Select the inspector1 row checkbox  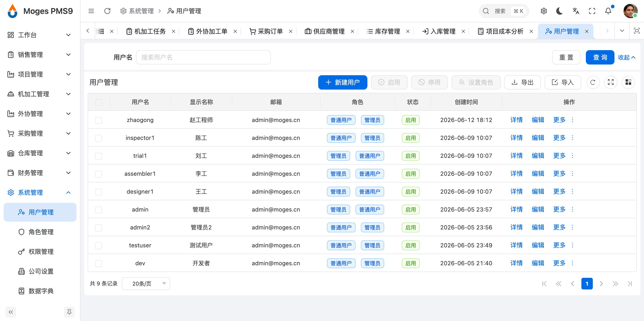[x=99, y=138]
